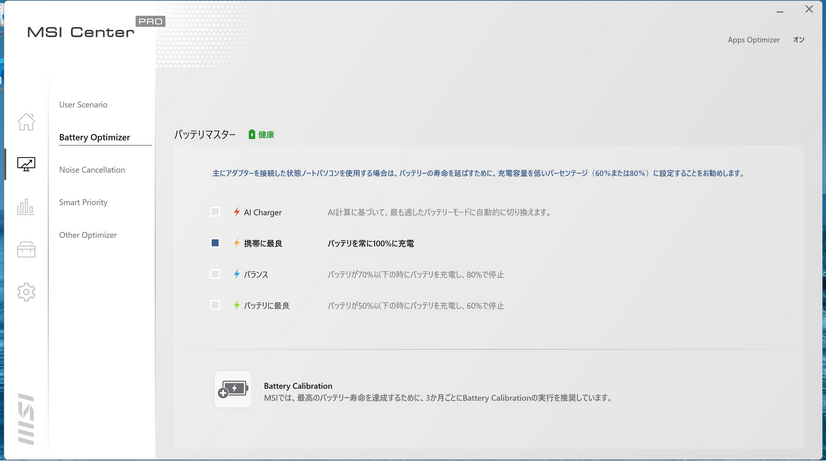
Task: Click the AI Charger description text
Action: pos(439,212)
